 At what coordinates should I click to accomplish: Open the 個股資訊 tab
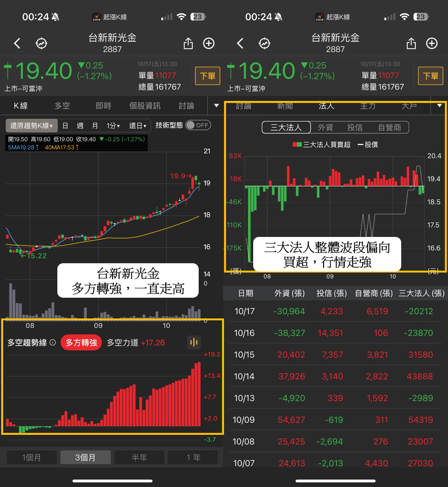click(145, 106)
